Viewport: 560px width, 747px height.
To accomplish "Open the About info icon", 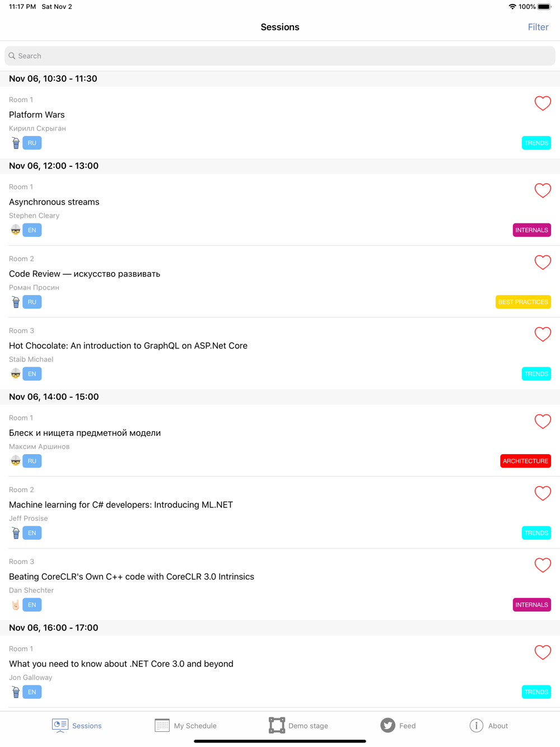I will 476,725.
